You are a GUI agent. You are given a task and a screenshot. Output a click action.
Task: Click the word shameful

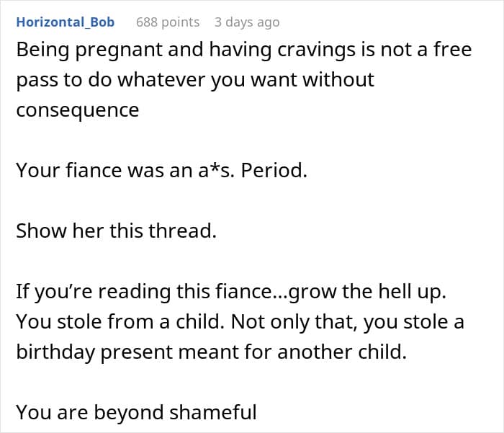pyautogui.click(x=213, y=412)
